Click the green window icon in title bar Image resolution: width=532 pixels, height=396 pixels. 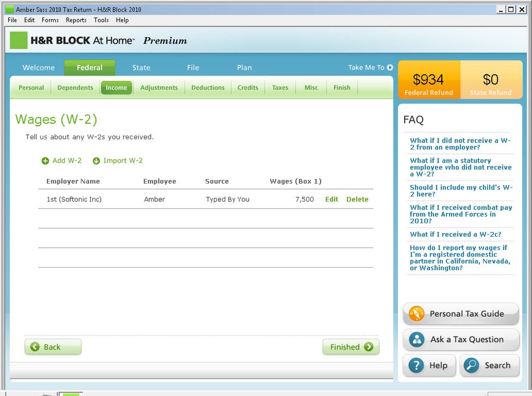10,9
